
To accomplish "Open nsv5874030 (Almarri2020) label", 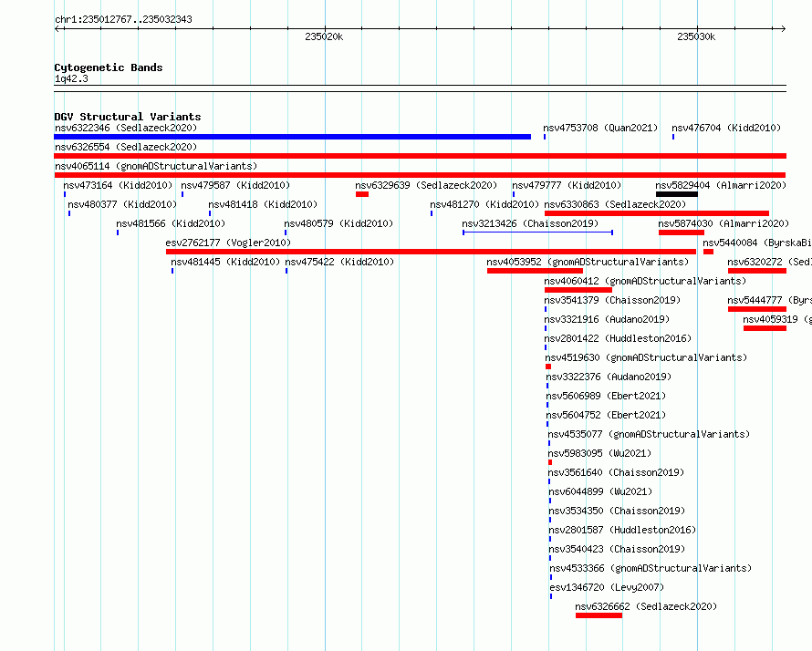I will [x=724, y=223].
